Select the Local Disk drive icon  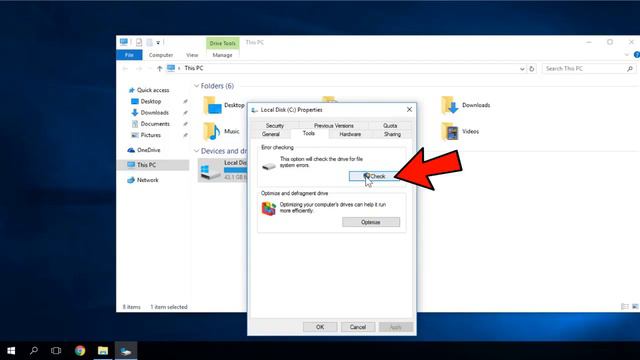pyautogui.click(x=211, y=170)
